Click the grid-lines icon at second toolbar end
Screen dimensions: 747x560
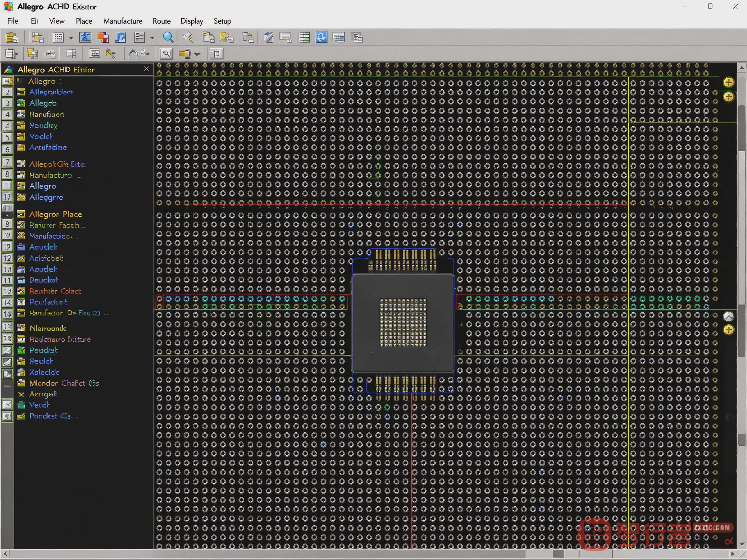click(x=216, y=54)
